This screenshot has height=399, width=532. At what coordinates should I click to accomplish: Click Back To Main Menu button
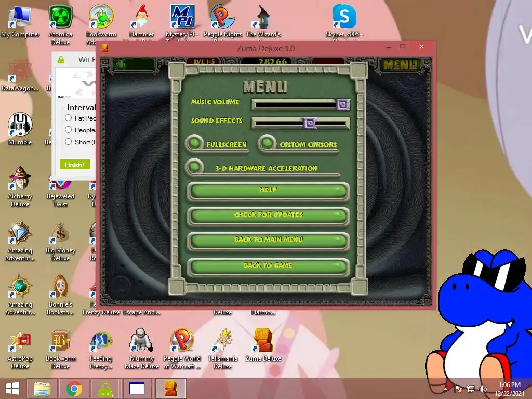pos(268,241)
